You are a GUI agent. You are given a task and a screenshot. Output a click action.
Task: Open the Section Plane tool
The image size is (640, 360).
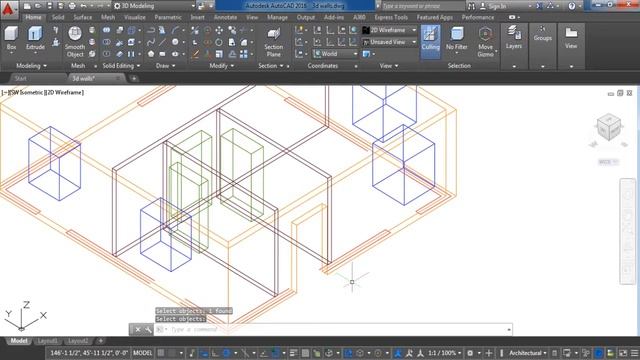[x=273, y=42]
